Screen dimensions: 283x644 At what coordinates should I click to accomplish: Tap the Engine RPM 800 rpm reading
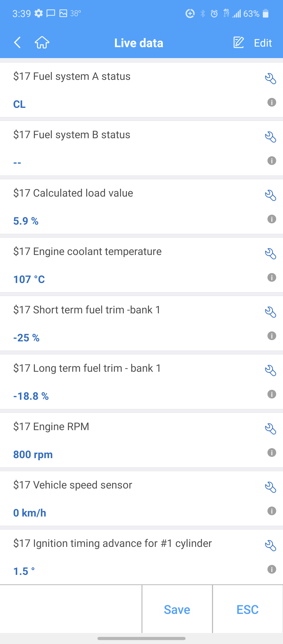click(33, 454)
